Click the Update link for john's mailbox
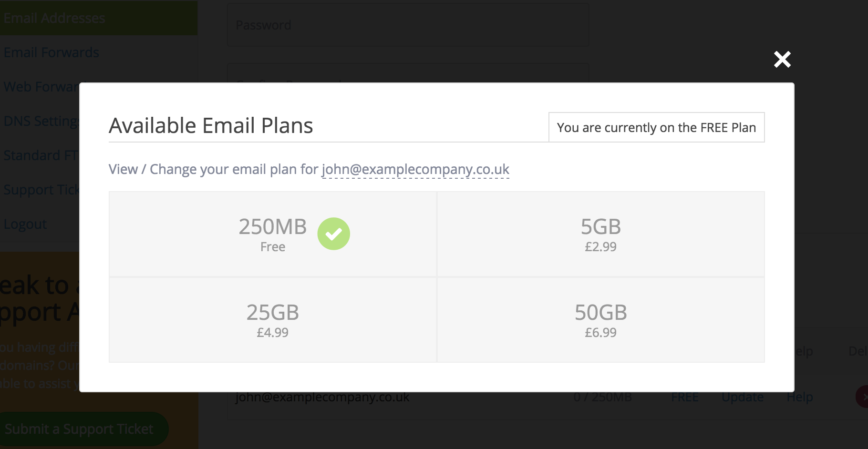The image size is (868, 449). point(742,397)
